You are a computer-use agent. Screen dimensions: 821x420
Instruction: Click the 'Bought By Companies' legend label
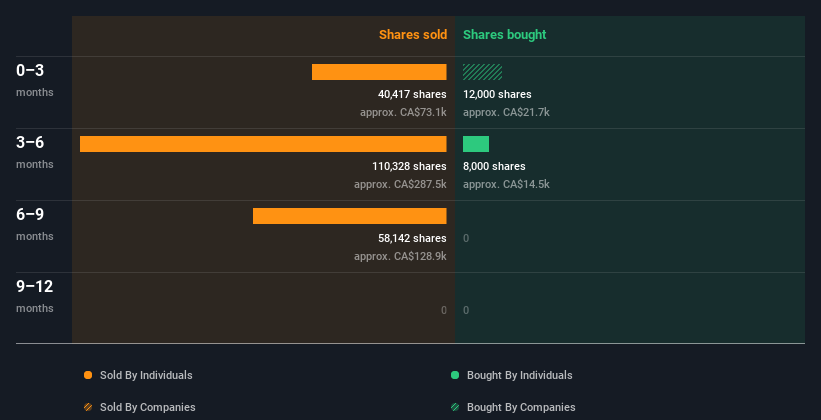point(521,407)
